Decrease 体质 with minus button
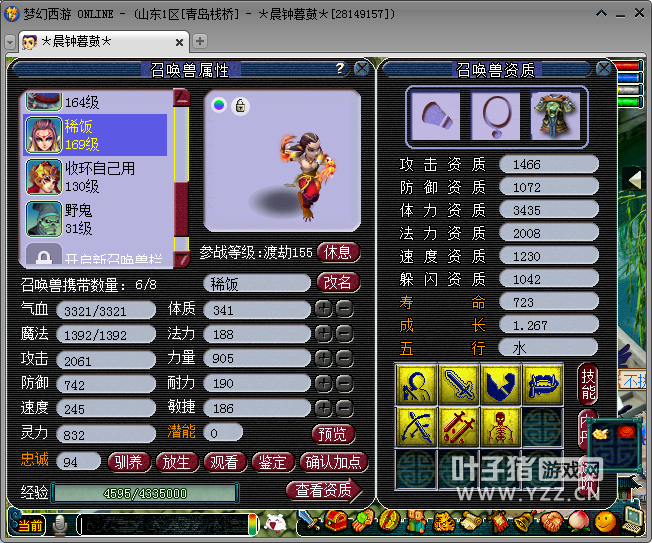 pos(345,309)
